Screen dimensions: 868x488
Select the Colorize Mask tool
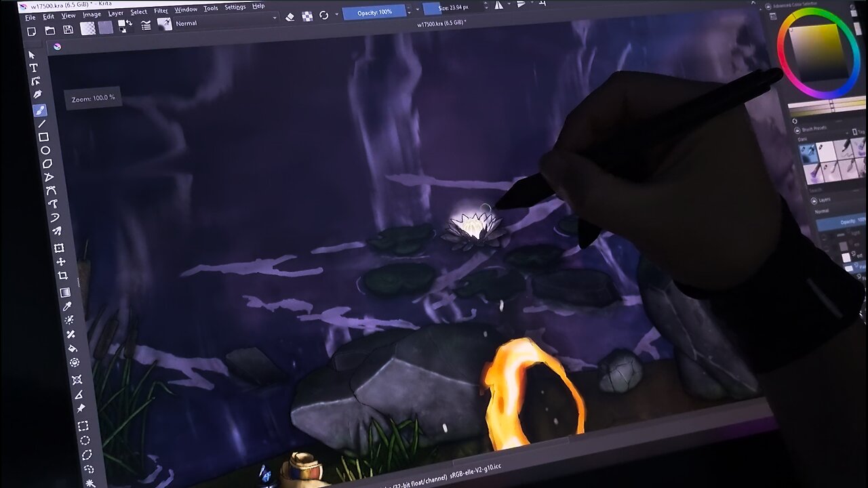(x=69, y=320)
